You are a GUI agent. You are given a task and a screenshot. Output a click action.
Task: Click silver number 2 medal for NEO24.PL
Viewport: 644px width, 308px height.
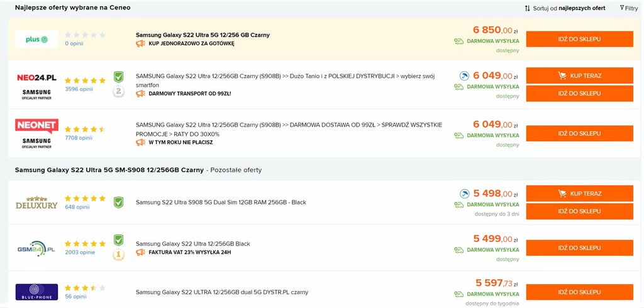click(x=119, y=91)
